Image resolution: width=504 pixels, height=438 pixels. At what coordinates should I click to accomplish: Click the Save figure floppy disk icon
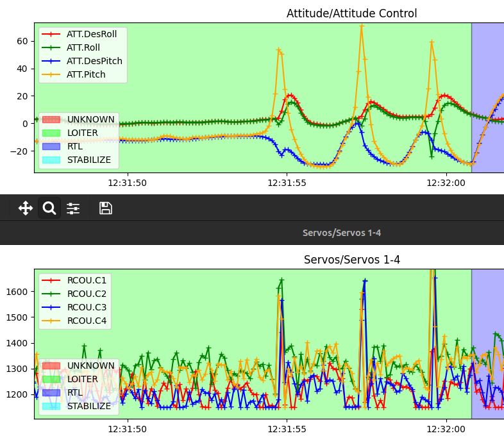tap(106, 208)
